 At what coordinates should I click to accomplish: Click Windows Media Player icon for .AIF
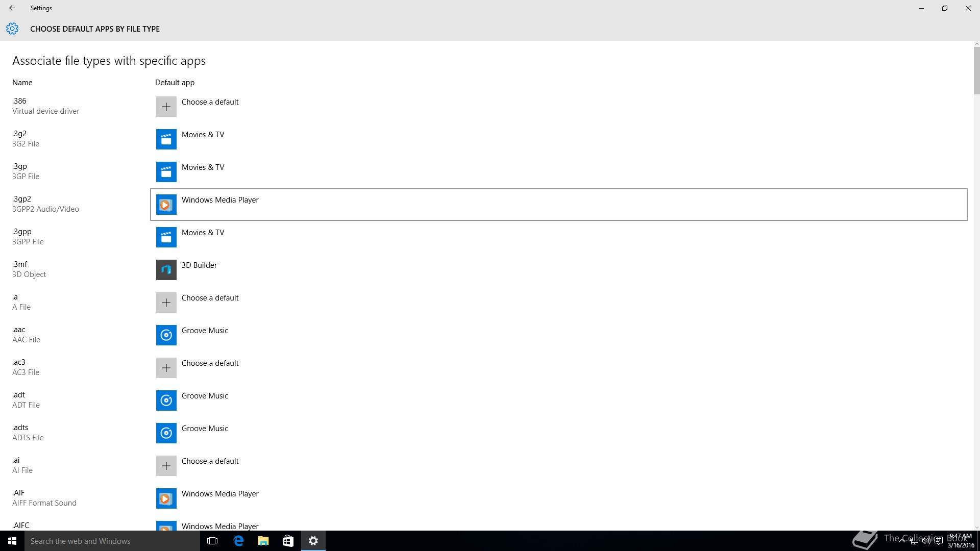(x=166, y=498)
